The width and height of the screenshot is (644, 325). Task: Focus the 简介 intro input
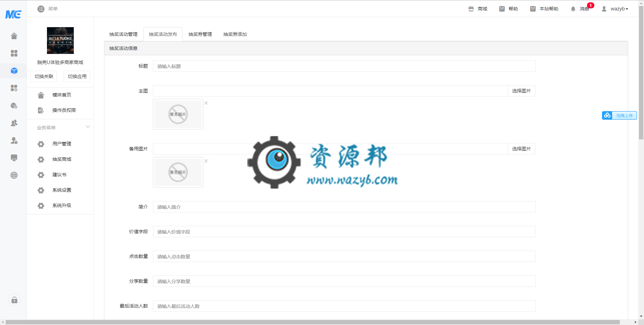click(x=344, y=207)
